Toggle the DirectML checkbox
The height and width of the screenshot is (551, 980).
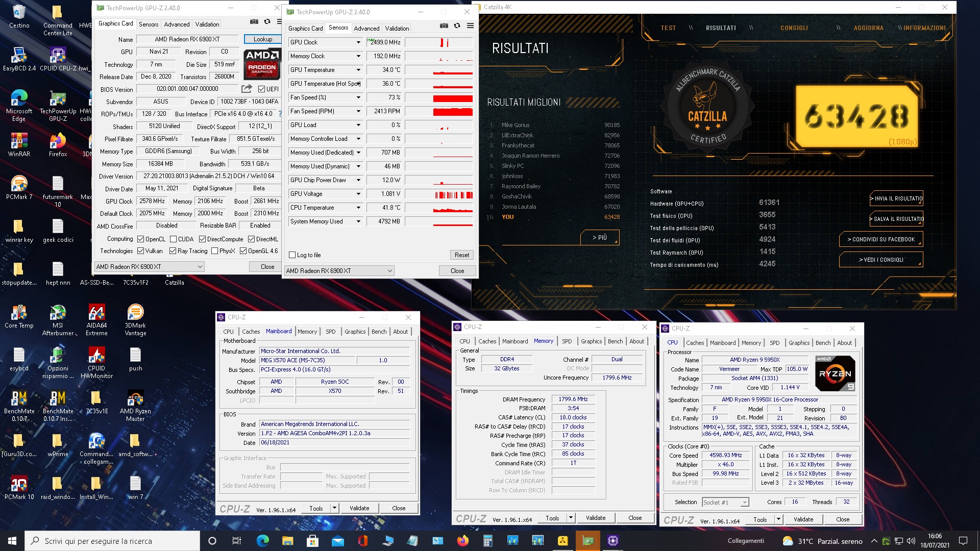pos(251,239)
